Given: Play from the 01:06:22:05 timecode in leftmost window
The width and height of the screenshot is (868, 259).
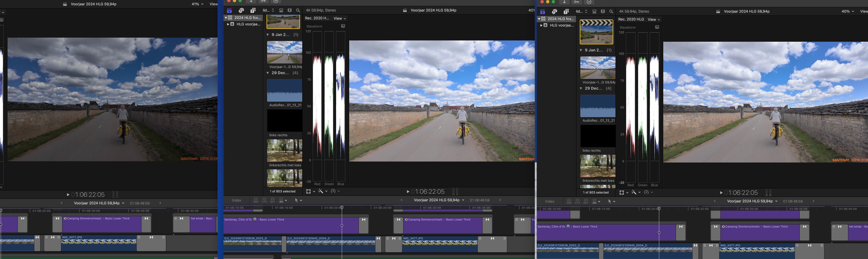Looking at the screenshot, I should [68, 195].
